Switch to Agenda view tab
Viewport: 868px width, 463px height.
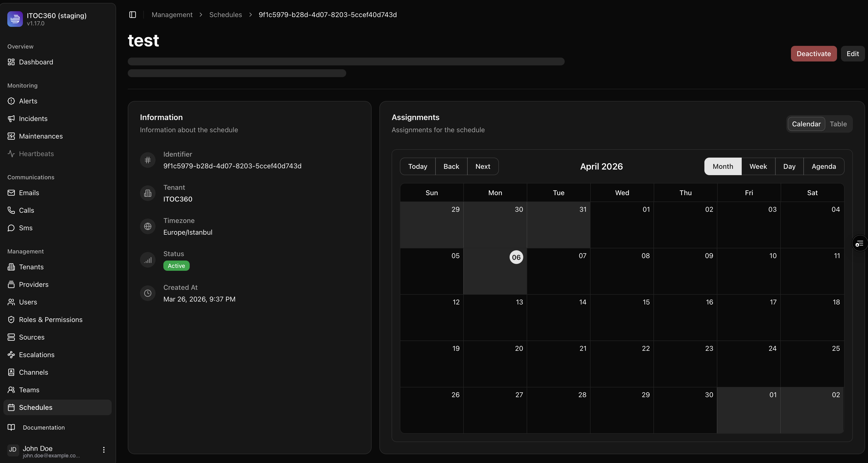[x=824, y=167]
